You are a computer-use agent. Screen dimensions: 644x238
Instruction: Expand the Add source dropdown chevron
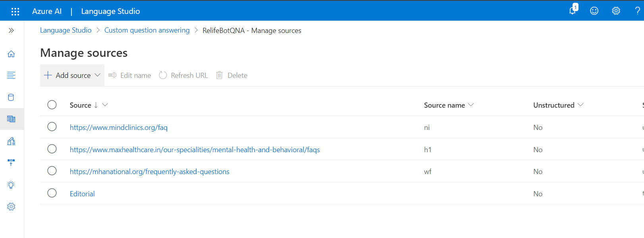[98, 75]
